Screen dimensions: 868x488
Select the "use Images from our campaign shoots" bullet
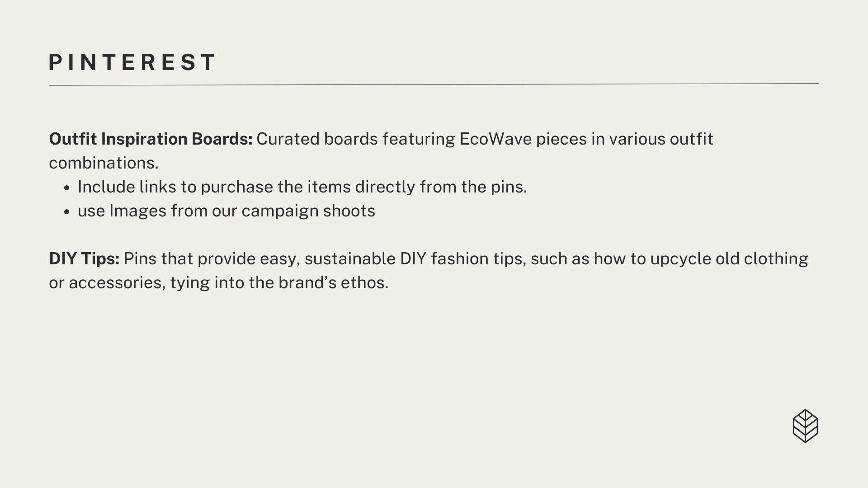226,211
